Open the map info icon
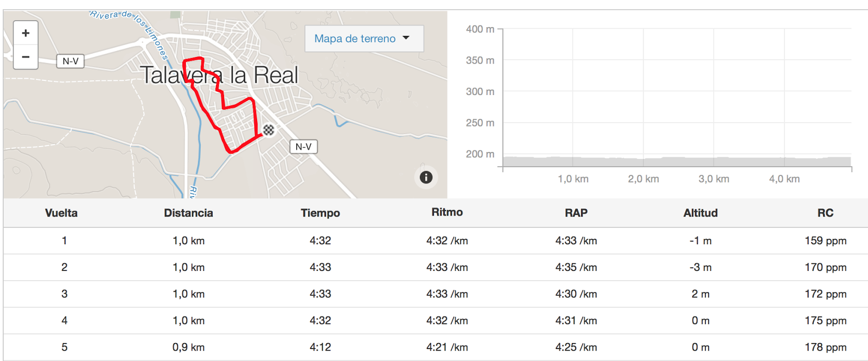This screenshot has width=868, height=361. tap(426, 177)
